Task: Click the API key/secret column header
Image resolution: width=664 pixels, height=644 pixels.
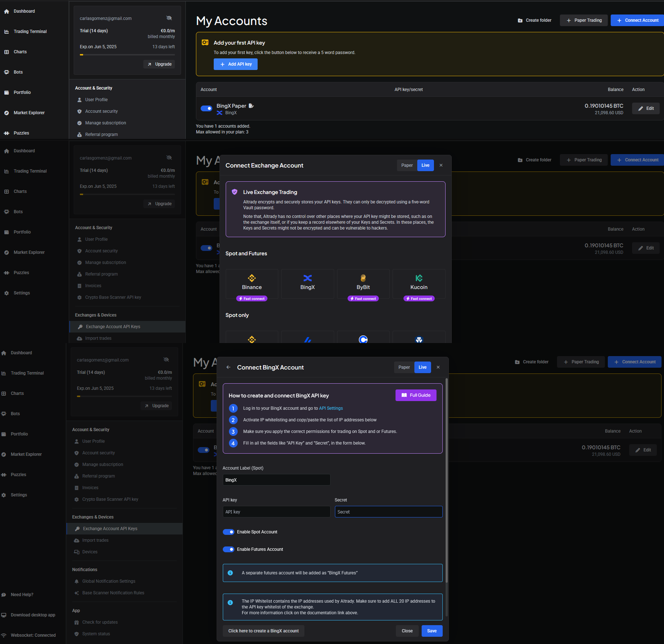Action: click(409, 90)
